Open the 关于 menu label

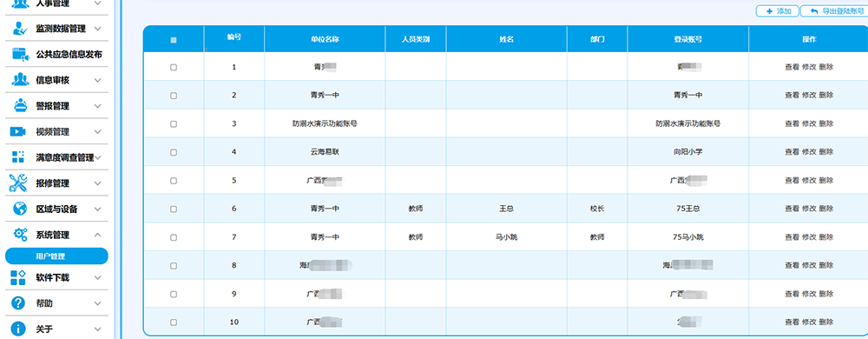[x=44, y=329]
